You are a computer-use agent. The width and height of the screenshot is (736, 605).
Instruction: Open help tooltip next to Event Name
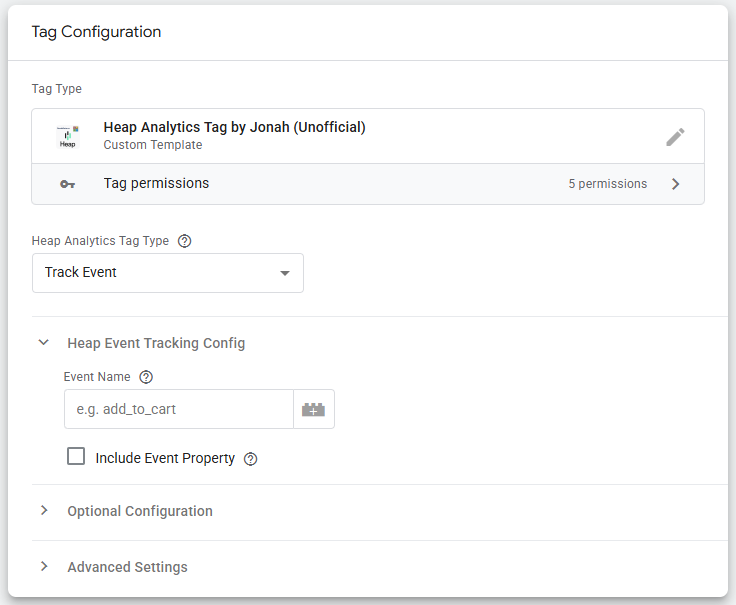pos(146,377)
